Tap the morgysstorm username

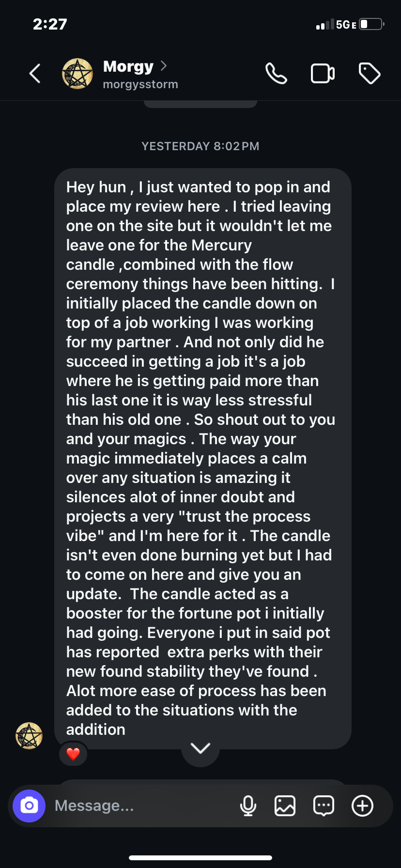pos(140,84)
